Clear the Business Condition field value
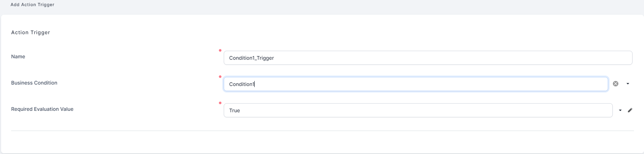Image resolution: width=644 pixels, height=154 pixels. 616,84
